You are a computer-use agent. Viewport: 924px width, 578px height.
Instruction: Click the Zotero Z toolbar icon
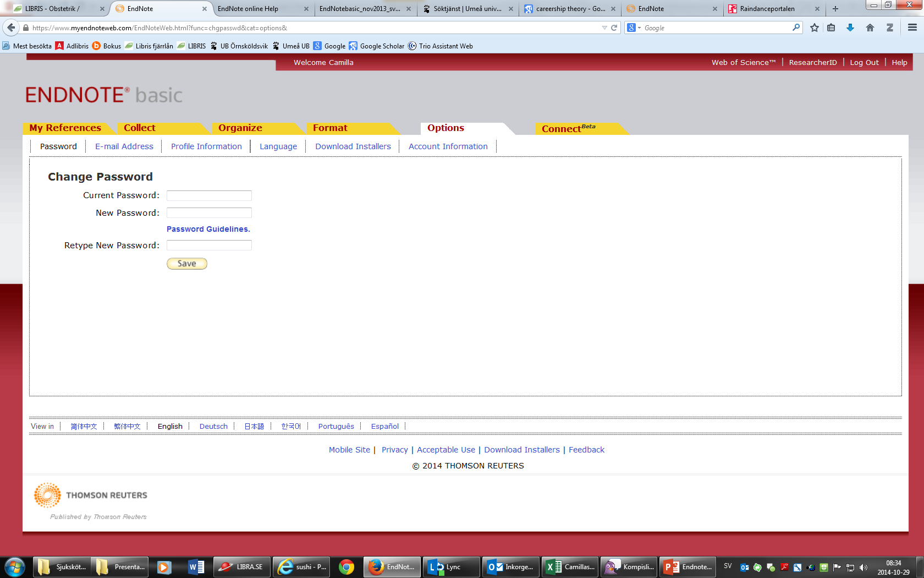click(x=889, y=28)
